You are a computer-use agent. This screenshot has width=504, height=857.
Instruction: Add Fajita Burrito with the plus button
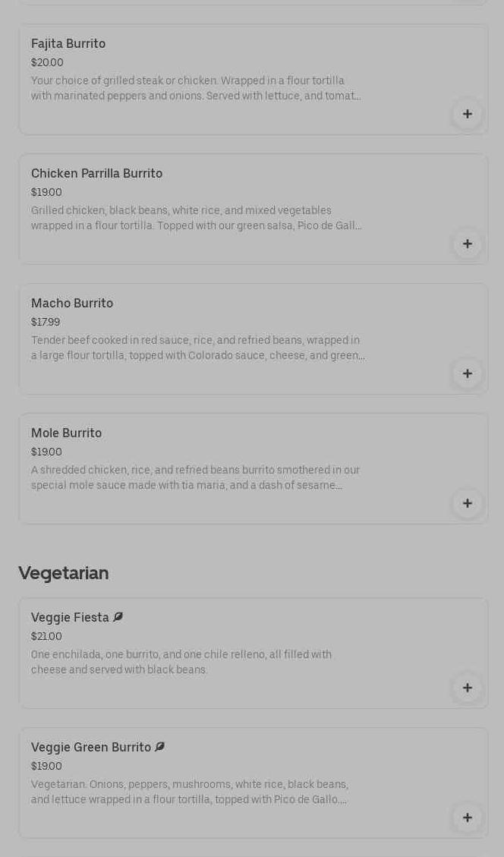[468, 114]
